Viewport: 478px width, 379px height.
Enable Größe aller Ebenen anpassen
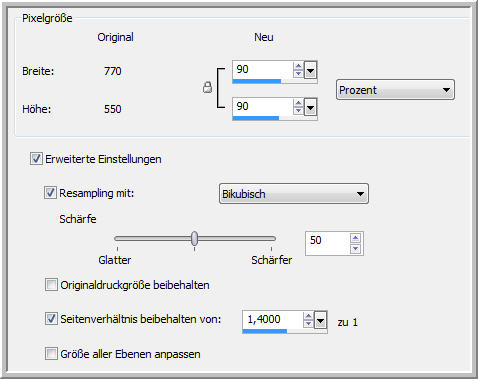click(x=51, y=353)
